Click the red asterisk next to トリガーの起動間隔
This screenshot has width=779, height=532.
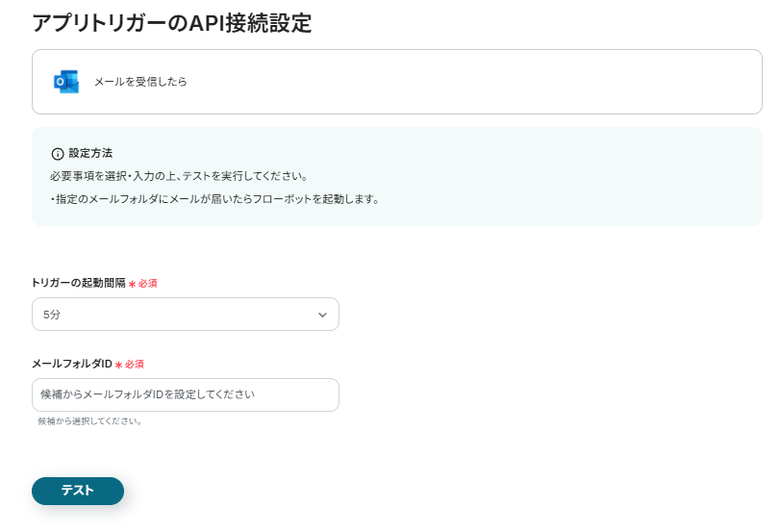(132, 284)
